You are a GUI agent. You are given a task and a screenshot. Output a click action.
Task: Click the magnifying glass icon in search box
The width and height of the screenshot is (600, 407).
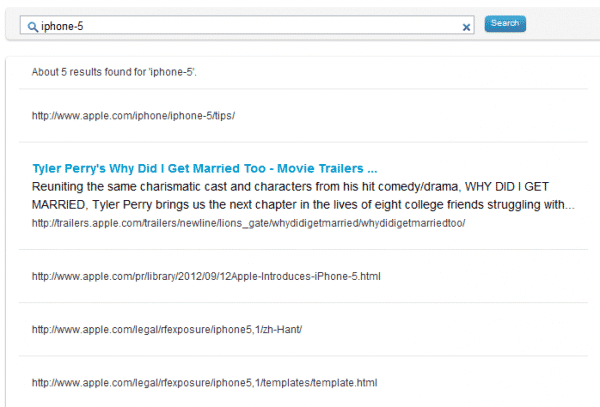33,26
